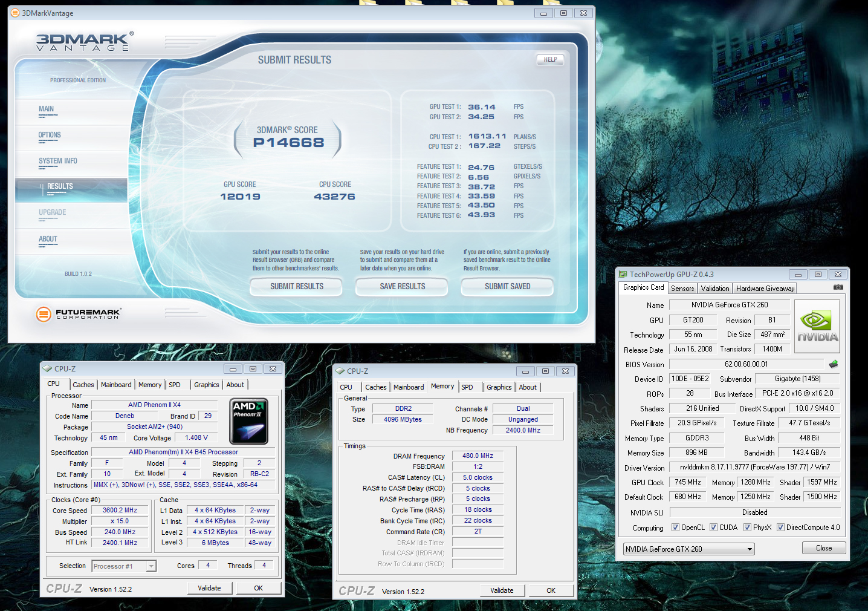
Task: Click OK in CPU-Z CPU window
Action: pos(259,588)
